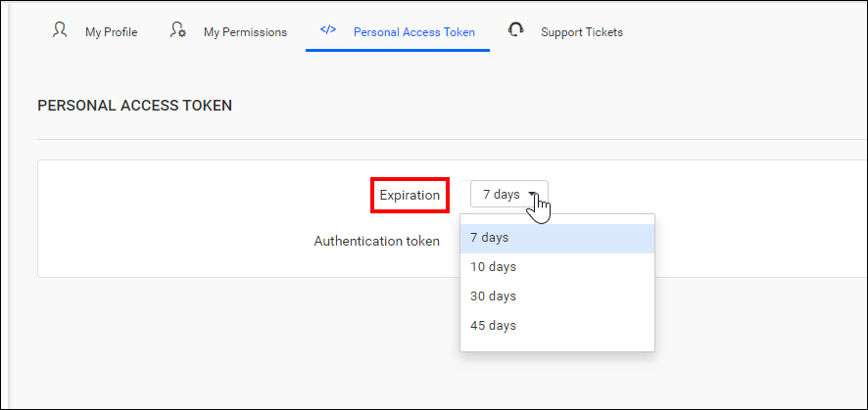Choose 7 days from the expiration list
Viewport: 868px width, 410px height.
(557, 238)
